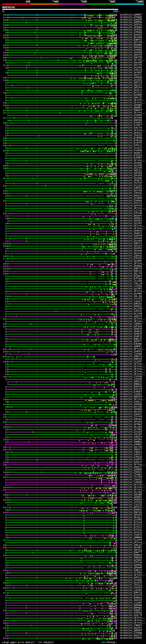Select the UniRef100_O81765 label

131,168
